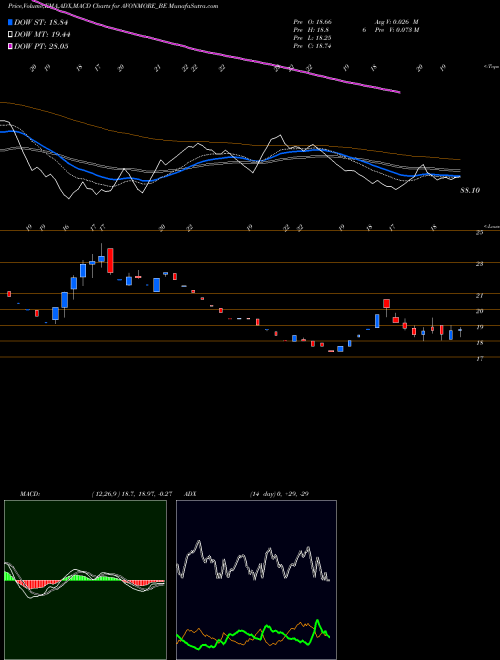
Task: Click the 'Pre O: 18.66' open value
Action: (312, 21)
